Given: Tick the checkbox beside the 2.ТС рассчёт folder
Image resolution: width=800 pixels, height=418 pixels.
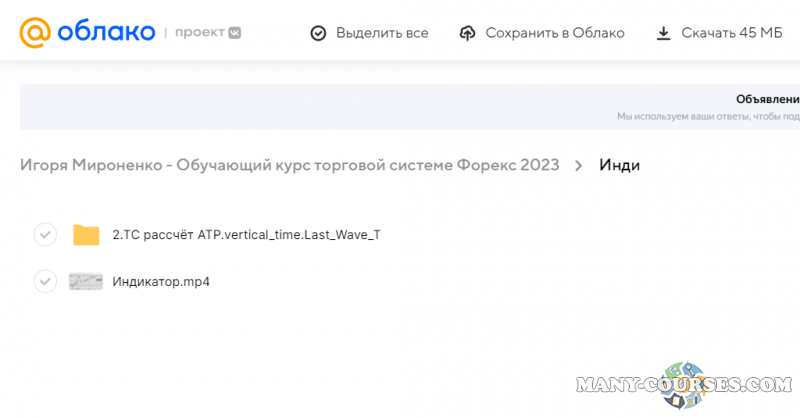Looking at the screenshot, I should pyautogui.click(x=45, y=235).
